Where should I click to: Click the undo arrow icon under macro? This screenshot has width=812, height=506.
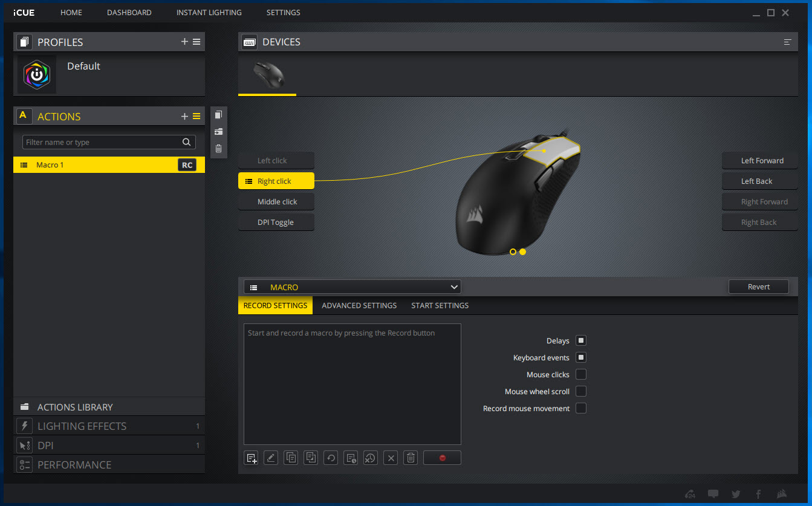point(331,458)
